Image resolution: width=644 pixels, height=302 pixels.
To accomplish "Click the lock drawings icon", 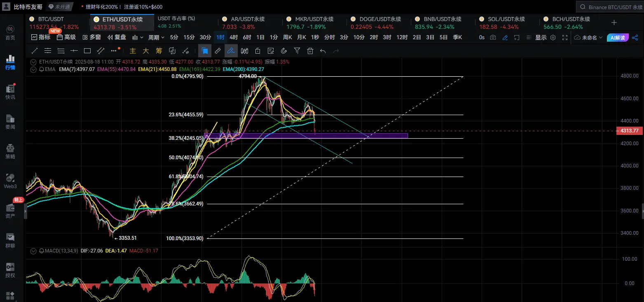I will click(258, 51).
